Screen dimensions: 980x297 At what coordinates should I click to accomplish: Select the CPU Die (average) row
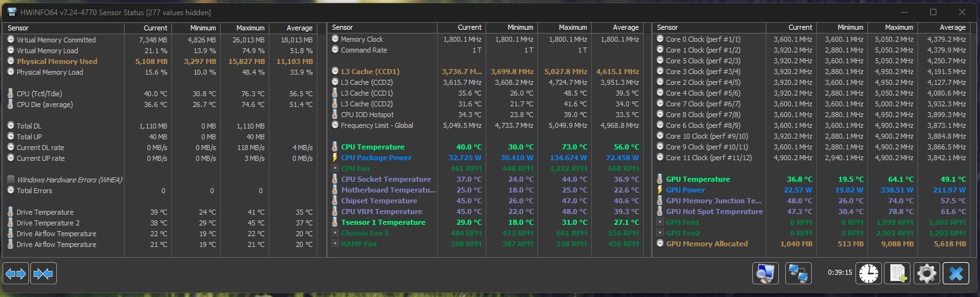[161, 104]
